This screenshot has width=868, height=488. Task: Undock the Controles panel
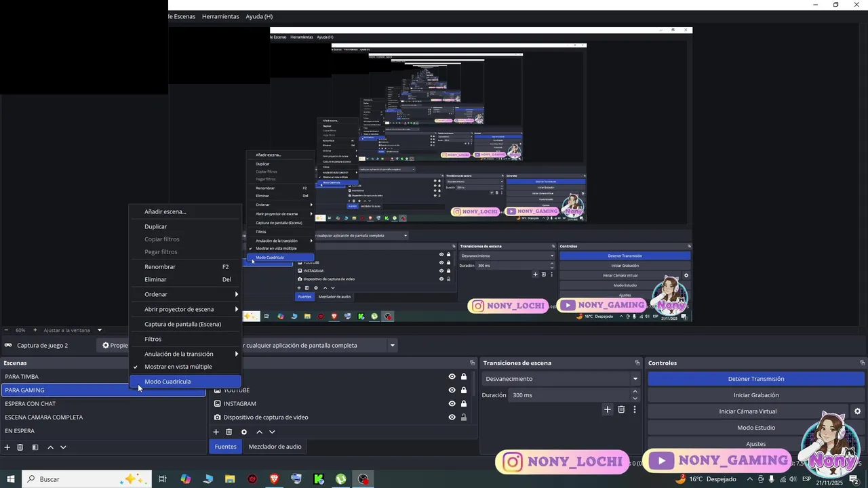click(x=862, y=363)
